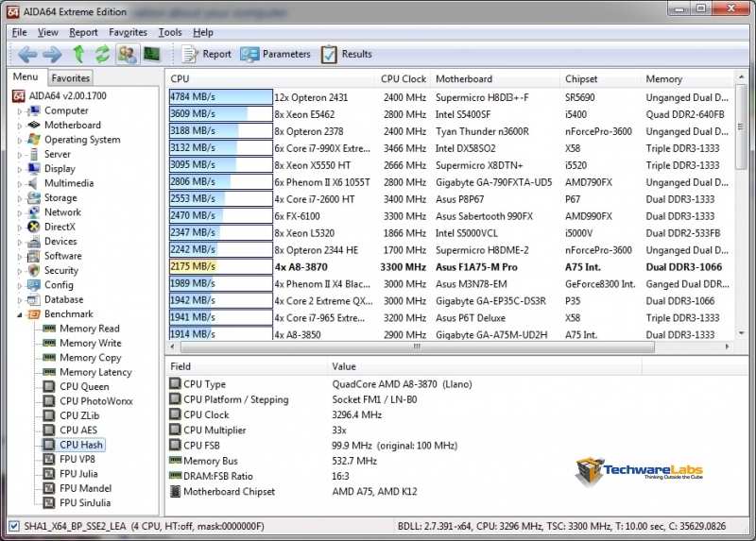Click the Forward arrow toolbar icon
Viewport: 756px width, 541px height.
point(52,54)
